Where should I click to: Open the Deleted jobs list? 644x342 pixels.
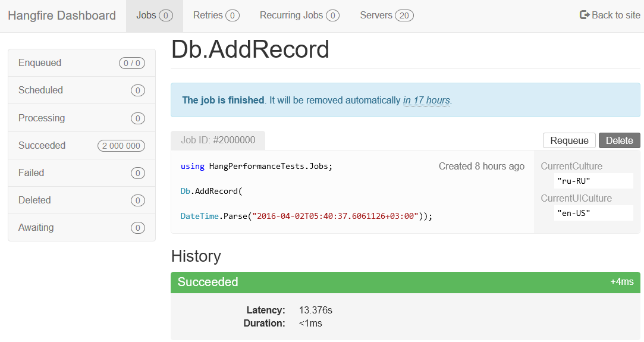(34, 200)
